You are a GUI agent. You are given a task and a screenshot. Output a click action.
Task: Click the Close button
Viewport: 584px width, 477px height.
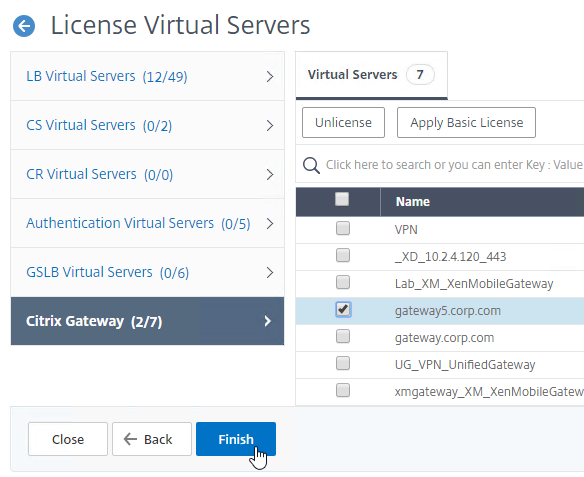coord(68,439)
